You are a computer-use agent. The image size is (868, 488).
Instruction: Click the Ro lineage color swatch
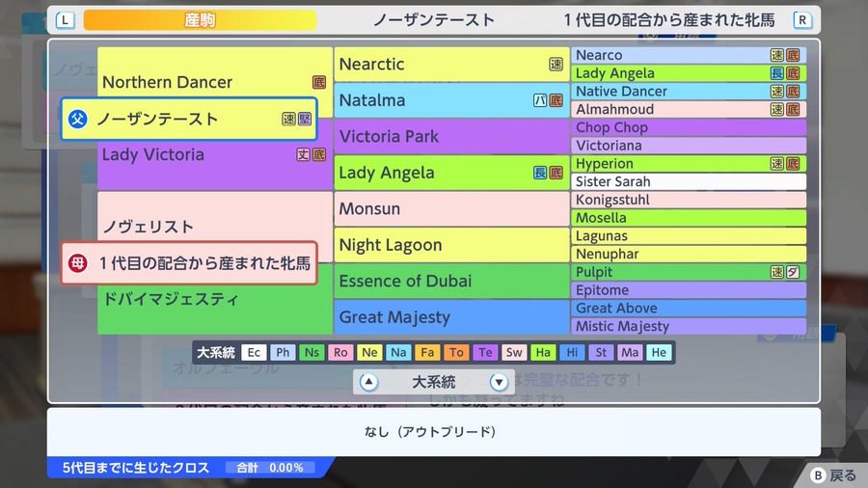click(340, 352)
